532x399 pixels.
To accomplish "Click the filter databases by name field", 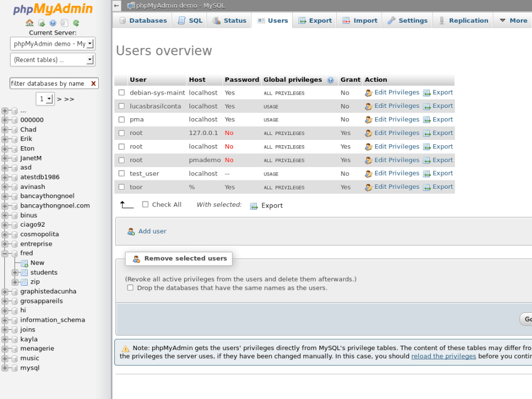I will point(50,84).
